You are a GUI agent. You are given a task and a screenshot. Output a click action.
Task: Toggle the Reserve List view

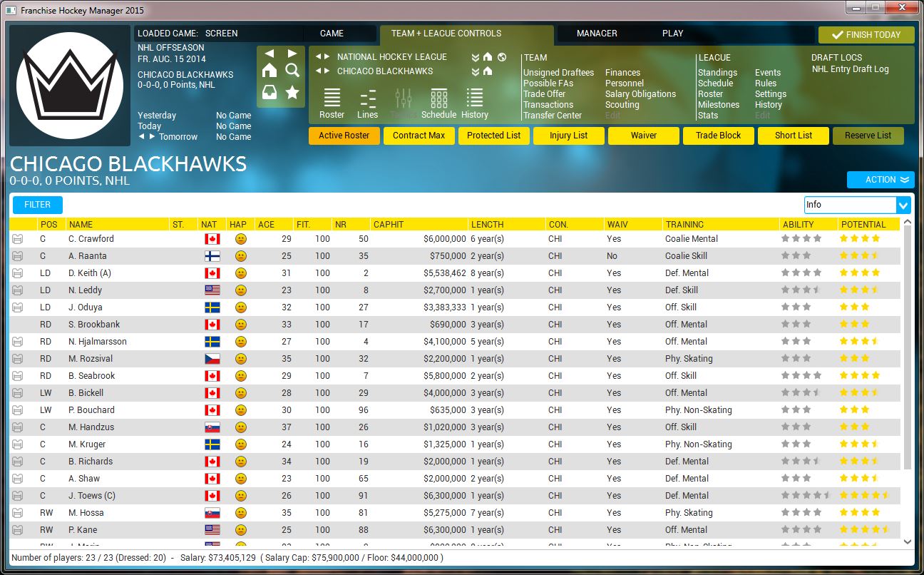click(868, 136)
